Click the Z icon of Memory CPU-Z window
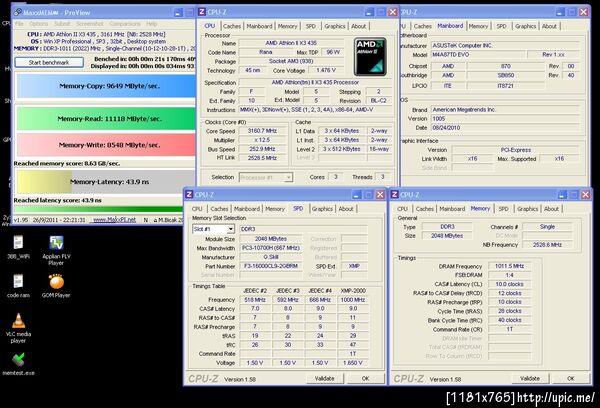This screenshot has width=600, height=408. (395, 194)
